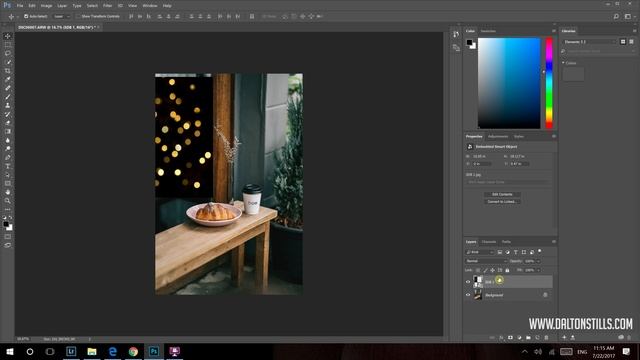Toggle the layer filter on/off switch

[x=540, y=251]
